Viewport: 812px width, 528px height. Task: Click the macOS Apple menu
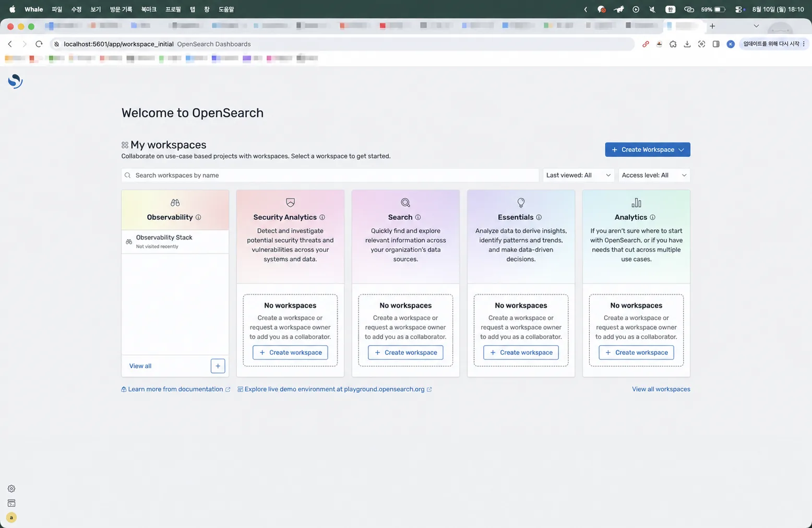[x=12, y=9]
